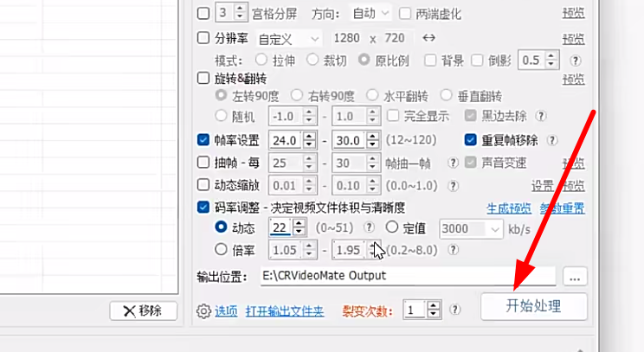
Task: Select the 定值 bitrate radio button
Action: pos(392,227)
